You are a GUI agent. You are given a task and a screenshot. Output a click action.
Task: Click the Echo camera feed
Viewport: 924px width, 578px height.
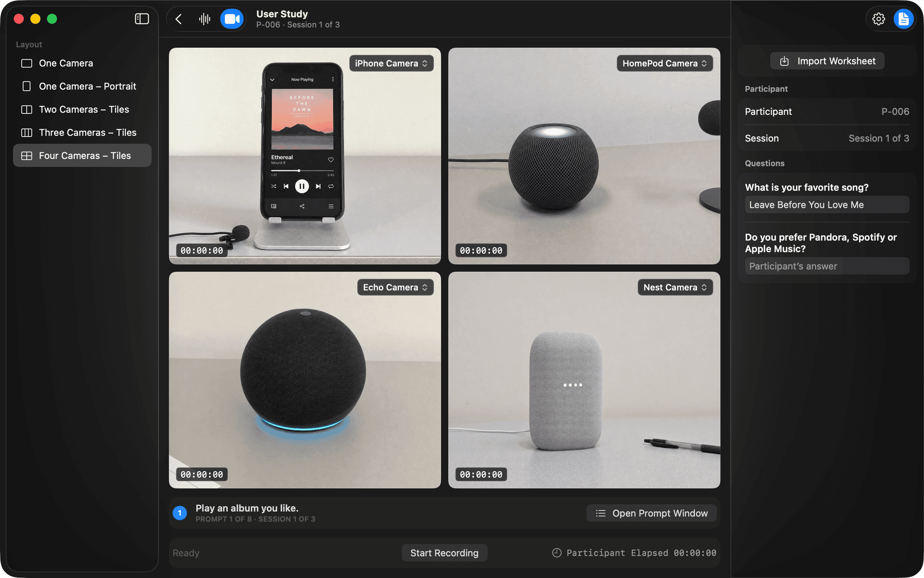coord(305,380)
